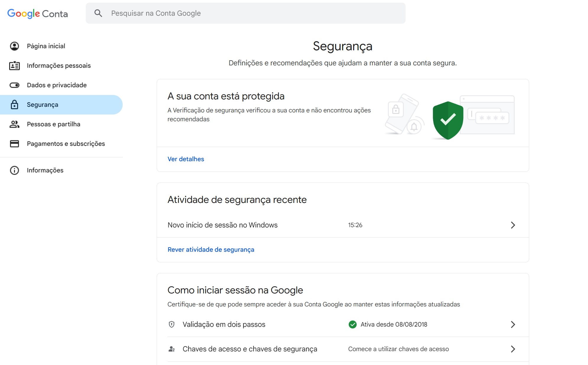Click the Segurança padlock icon
This screenshot has height=365, width=588.
(x=14, y=105)
